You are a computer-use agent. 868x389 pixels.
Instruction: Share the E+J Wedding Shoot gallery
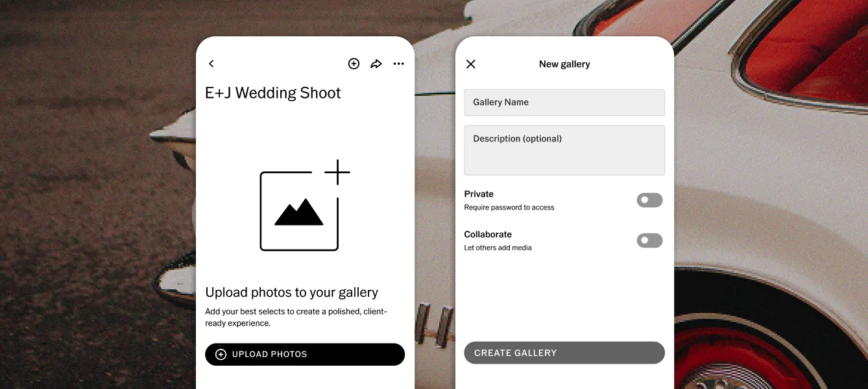click(x=376, y=64)
